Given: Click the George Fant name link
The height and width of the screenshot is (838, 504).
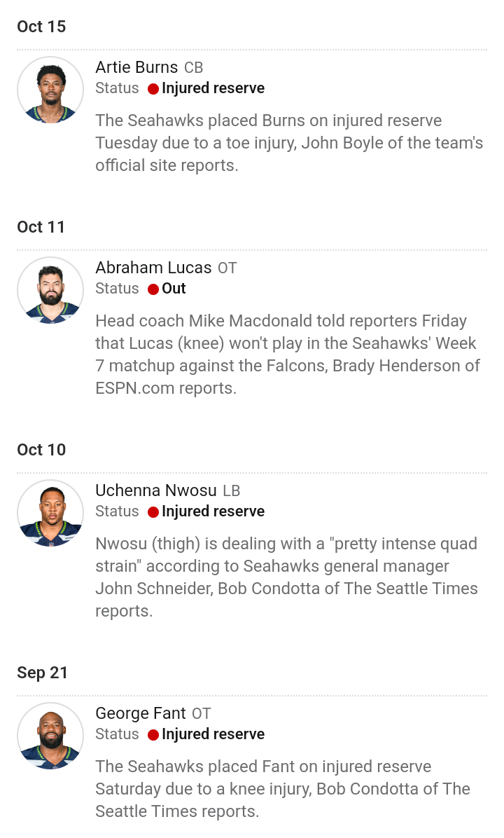Looking at the screenshot, I should point(141,713).
